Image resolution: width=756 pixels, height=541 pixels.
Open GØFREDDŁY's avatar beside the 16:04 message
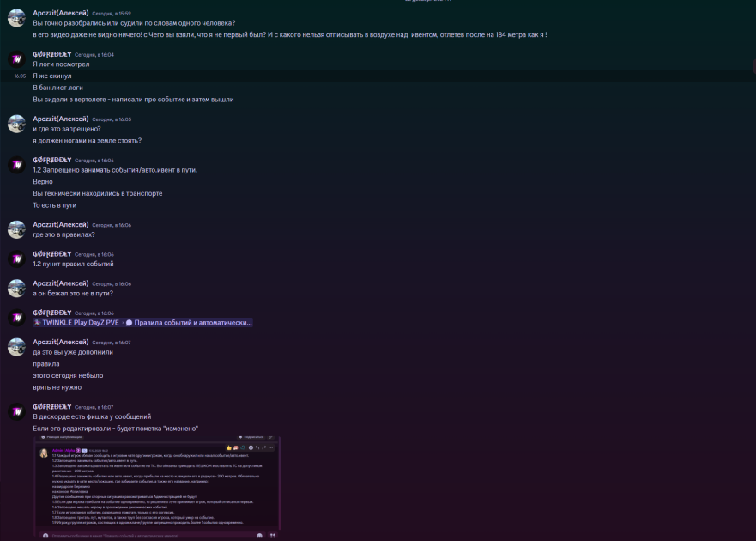(16, 59)
